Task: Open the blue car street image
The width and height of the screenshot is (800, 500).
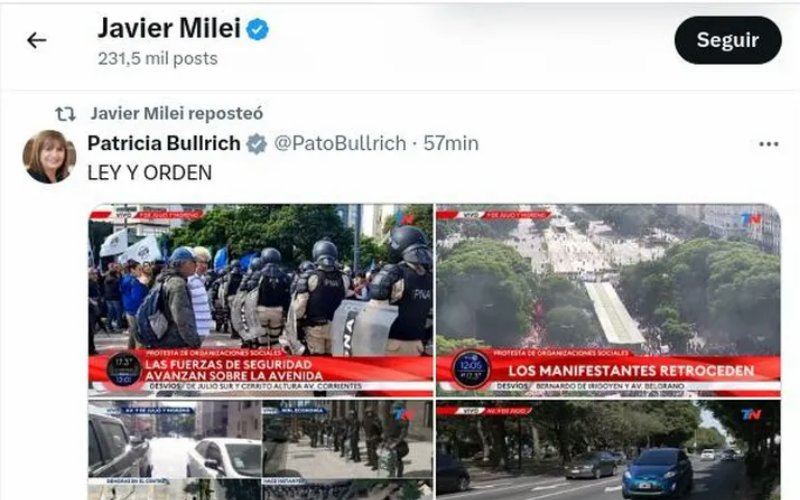Action: click(x=608, y=450)
